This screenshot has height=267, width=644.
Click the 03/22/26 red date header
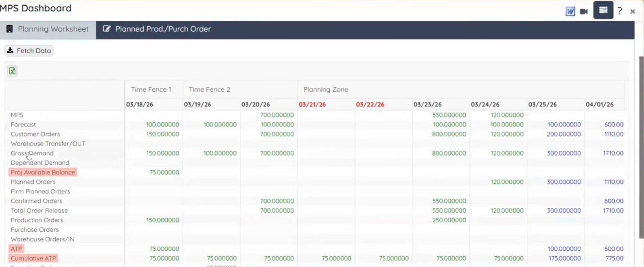pos(370,104)
